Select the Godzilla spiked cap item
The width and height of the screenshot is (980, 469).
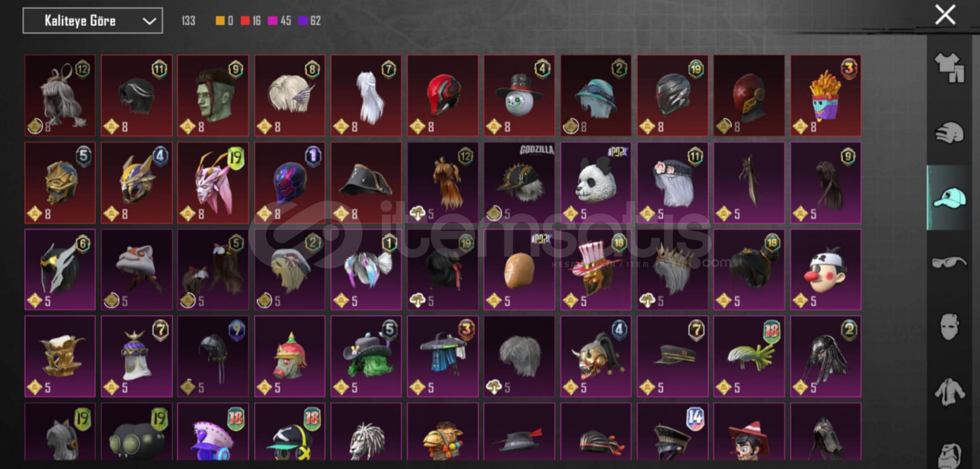point(519,183)
